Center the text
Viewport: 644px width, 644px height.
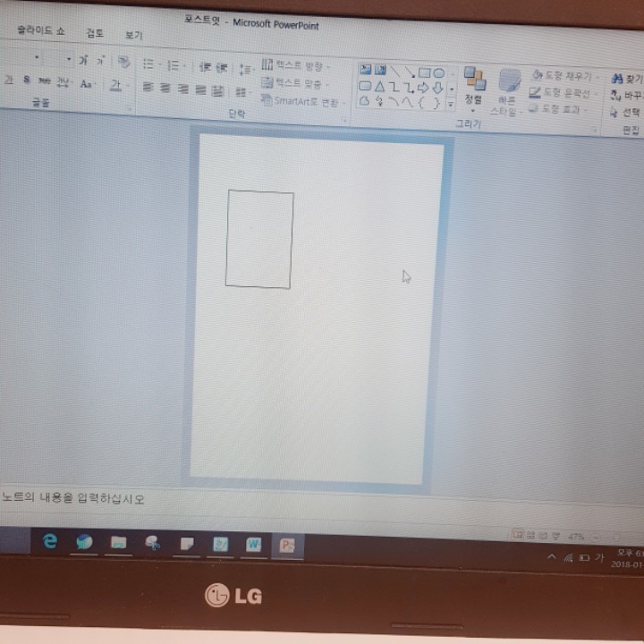tap(165, 88)
